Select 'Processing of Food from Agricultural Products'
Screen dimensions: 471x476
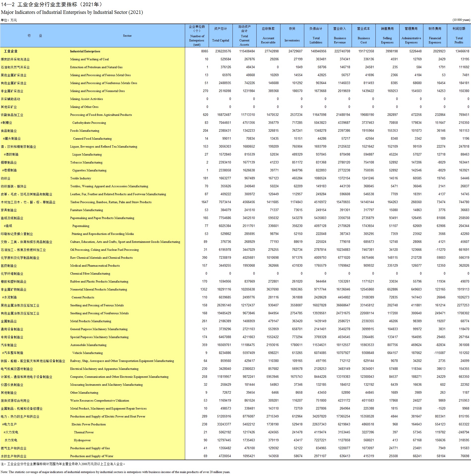pyautogui.click(x=101, y=115)
